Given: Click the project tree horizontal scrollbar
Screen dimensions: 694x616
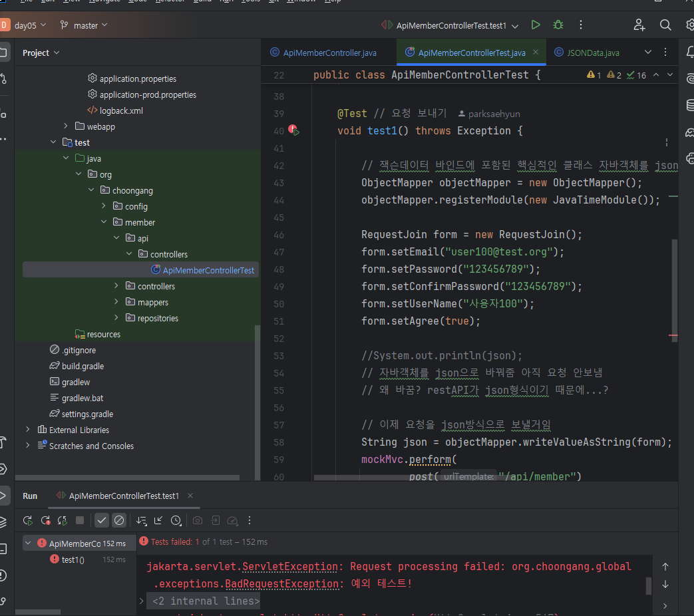Looking at the screenshot, I should point(128,478).
